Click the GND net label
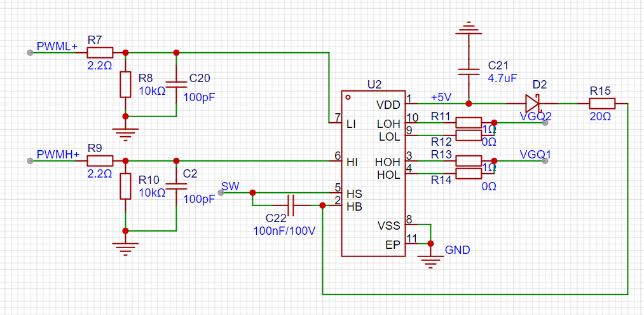This screenshot has width=644, height=315. click(458, 250)
